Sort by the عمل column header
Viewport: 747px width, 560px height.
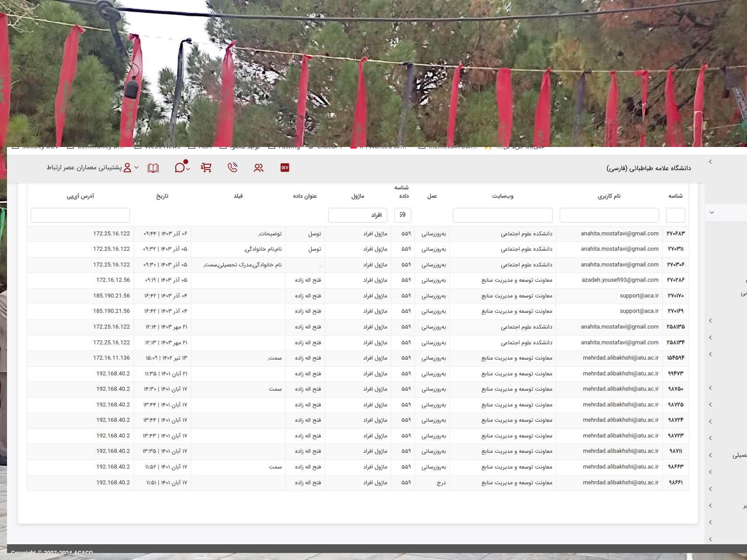pos(432,196)
